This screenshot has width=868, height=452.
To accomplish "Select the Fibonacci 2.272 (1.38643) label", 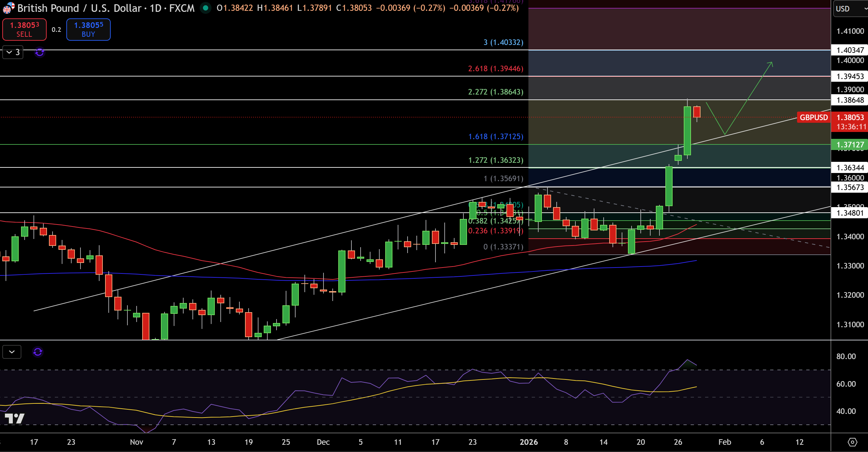I will click(496, 92).
